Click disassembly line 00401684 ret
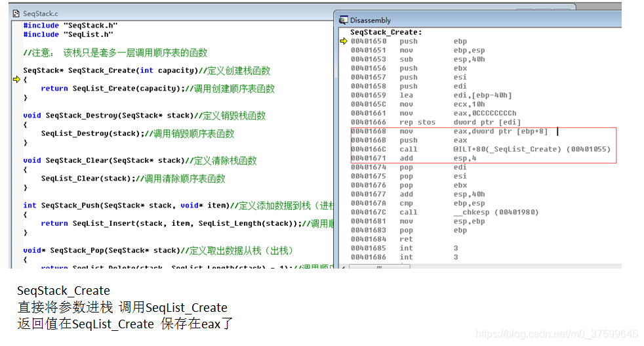This screenshot has width=644, height=346. [382, 240]
